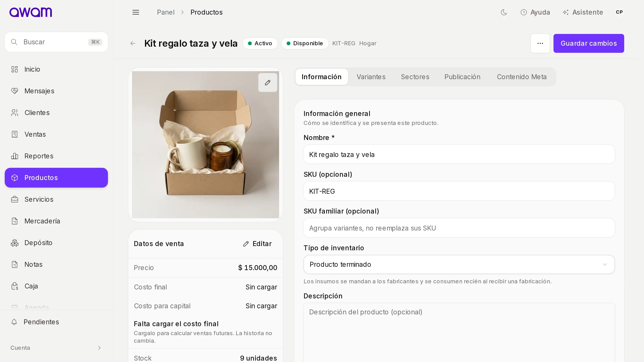Click the Productos breadcrumb

pos(206,12)
